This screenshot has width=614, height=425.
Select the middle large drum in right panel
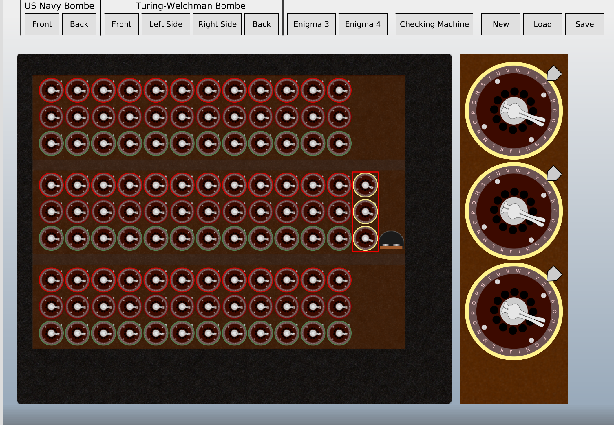[514, 211]
